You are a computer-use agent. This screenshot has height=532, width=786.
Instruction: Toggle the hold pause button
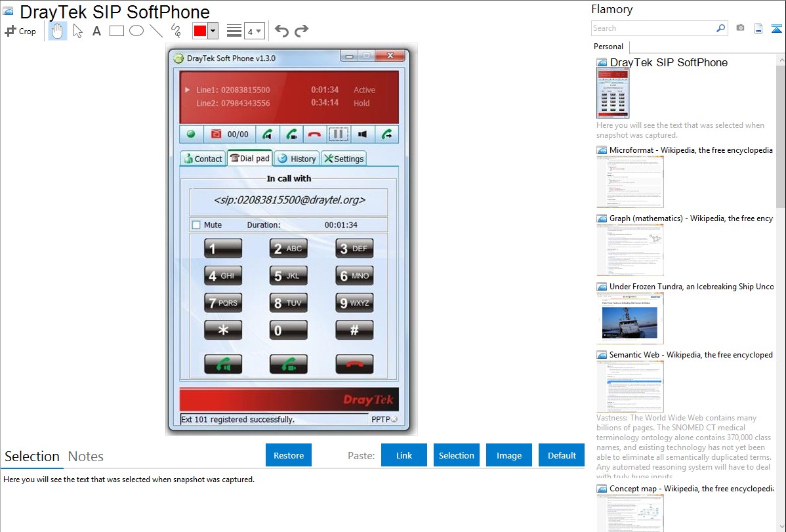point(339,134)
